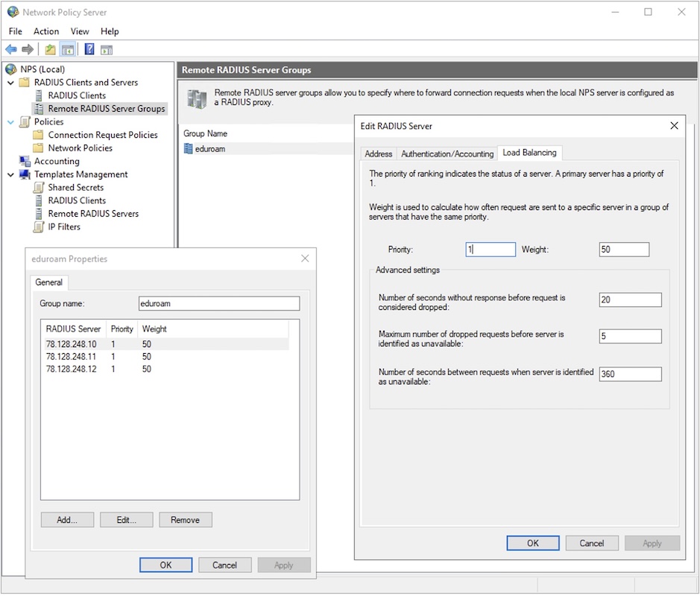Close the Edit RADIUS Server dialog
This screenshot has width=700, height=596.
674,126
